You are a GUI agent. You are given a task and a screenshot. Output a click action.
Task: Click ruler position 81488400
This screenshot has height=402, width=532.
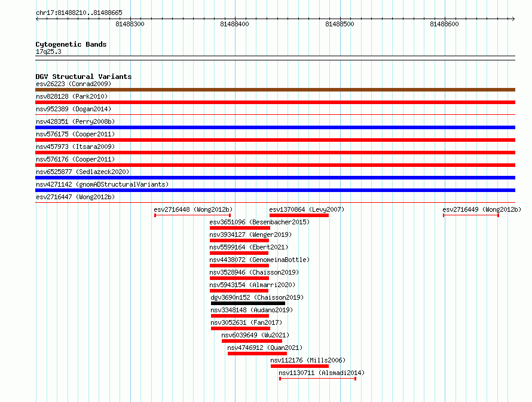click(x=234, y=24)
